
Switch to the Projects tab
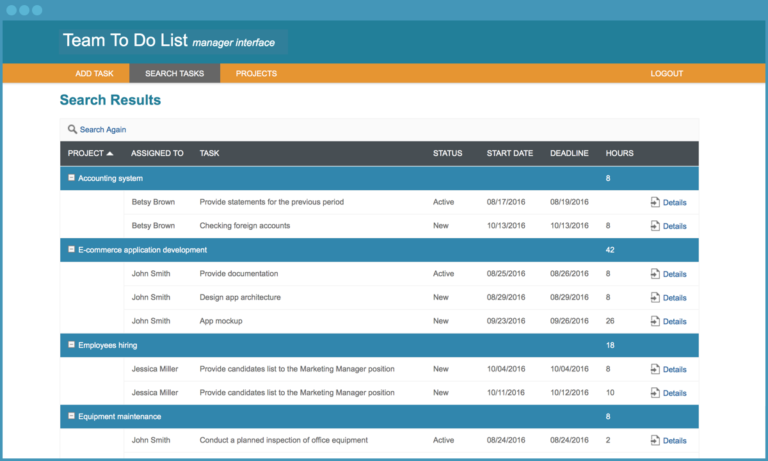coord(256,73)
